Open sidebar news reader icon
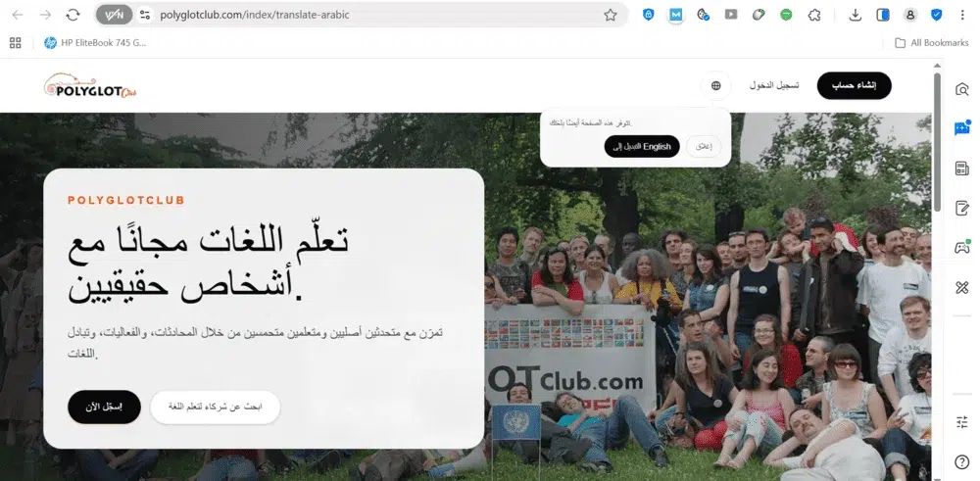Screen dimensions: 980x481 coord(962,168)
